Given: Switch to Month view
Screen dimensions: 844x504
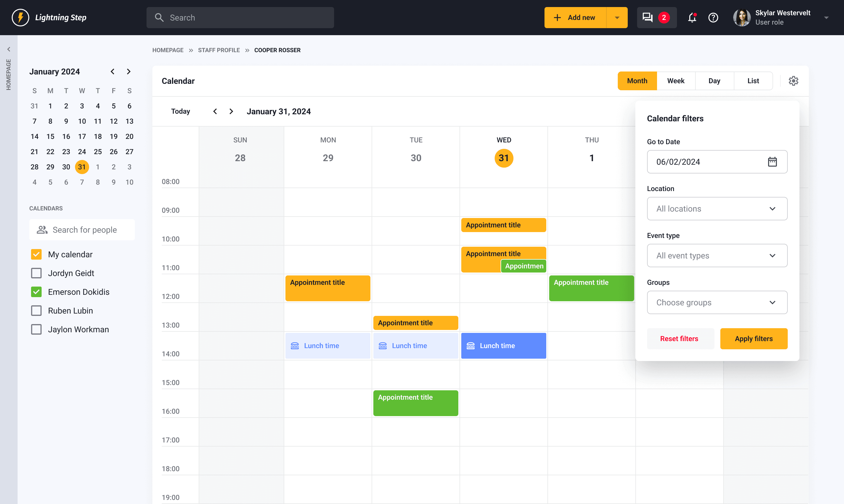Looking at the screenshot, I should click(x=637, y=81).
